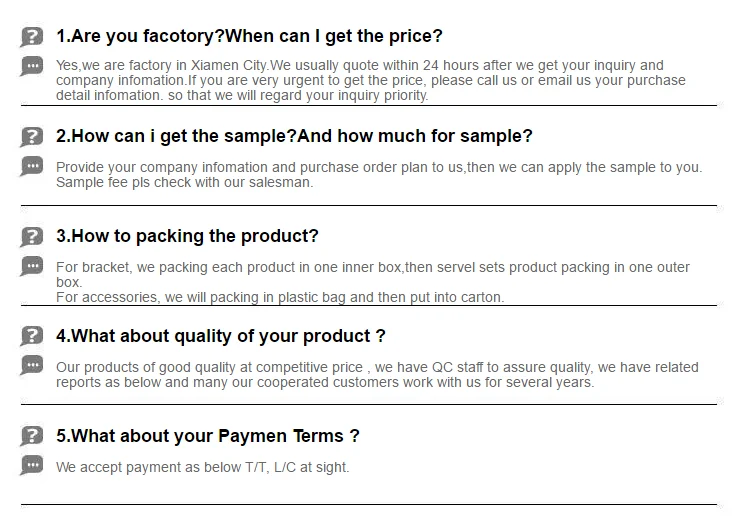736x519 pixels.
Task: Click the question mark icon beside sample question
Action: 32,137
